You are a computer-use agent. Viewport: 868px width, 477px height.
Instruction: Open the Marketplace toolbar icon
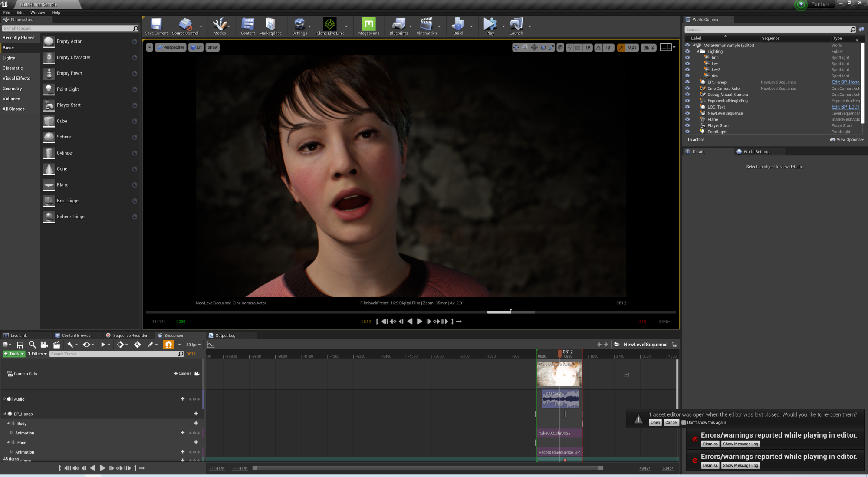coord(270,26)
